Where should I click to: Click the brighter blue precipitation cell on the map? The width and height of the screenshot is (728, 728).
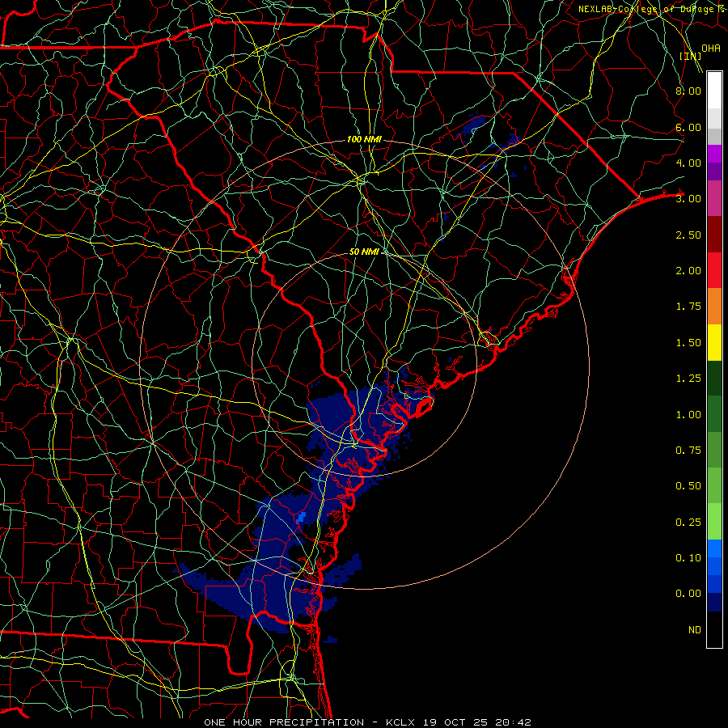pos(302,517)
